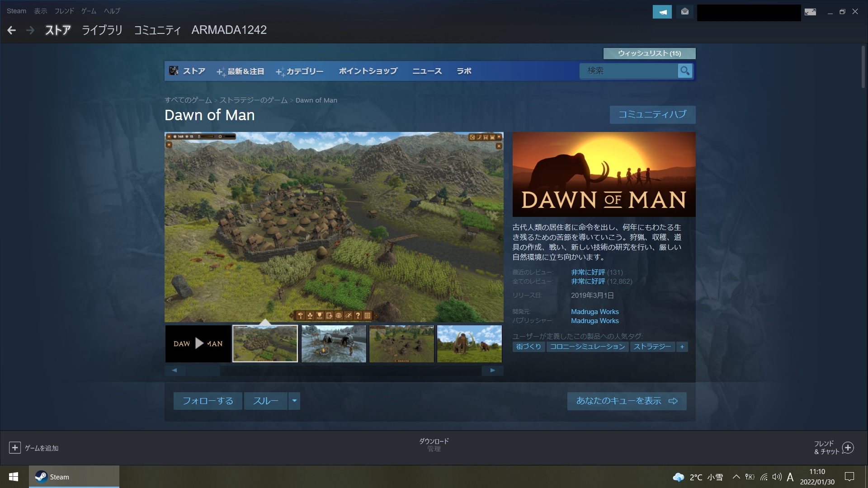Play the Dawn of Man trailer thumbnail
The image size is (868, 488).
tap(198, 343)
